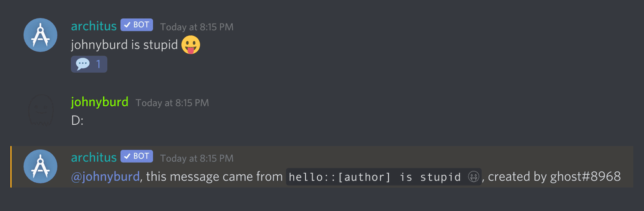Click the small emoji inside the inline code block

tap(473, 177)
